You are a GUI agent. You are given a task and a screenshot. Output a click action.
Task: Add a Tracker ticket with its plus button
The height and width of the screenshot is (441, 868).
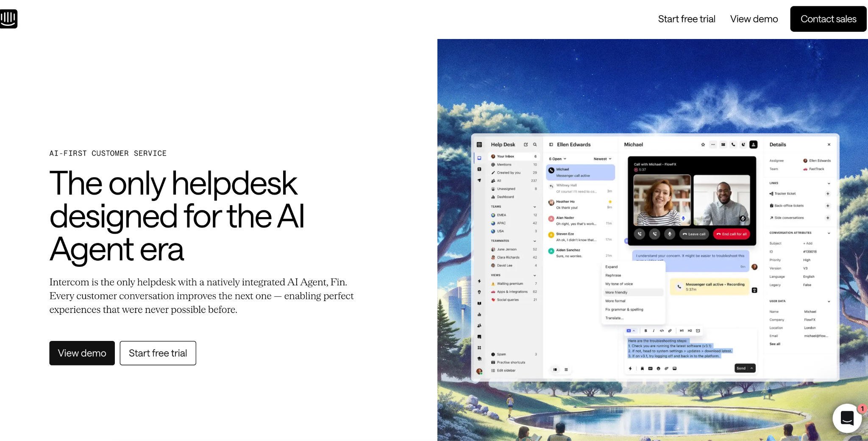coord(828,193)
